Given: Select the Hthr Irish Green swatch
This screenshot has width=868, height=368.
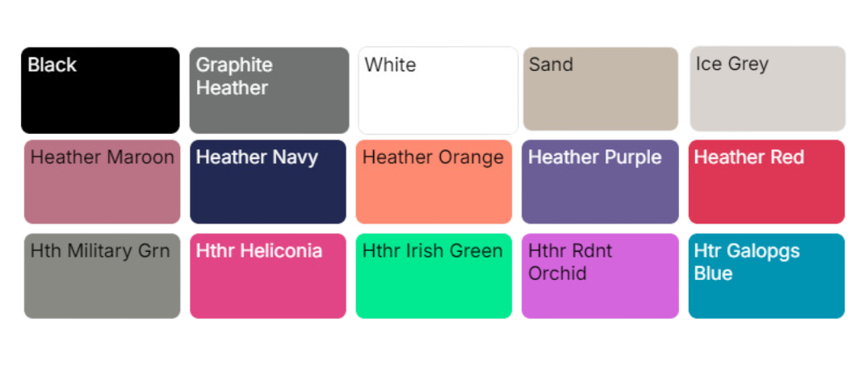Looking at the screenshot, I should tap(434, 275).
